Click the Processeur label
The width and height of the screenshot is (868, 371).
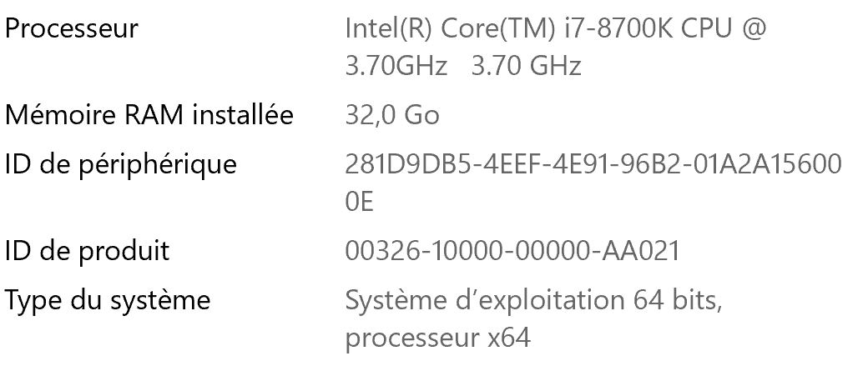(72, 28)
